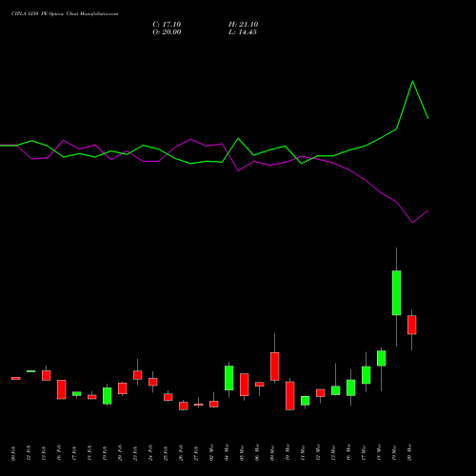Click the 09 Mar date label
This screenshot has height=476, width=476.
coord(272,453)
